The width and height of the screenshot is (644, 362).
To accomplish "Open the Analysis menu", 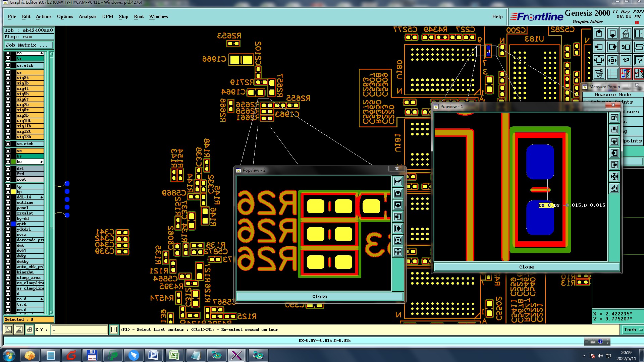I will (88, 16).
